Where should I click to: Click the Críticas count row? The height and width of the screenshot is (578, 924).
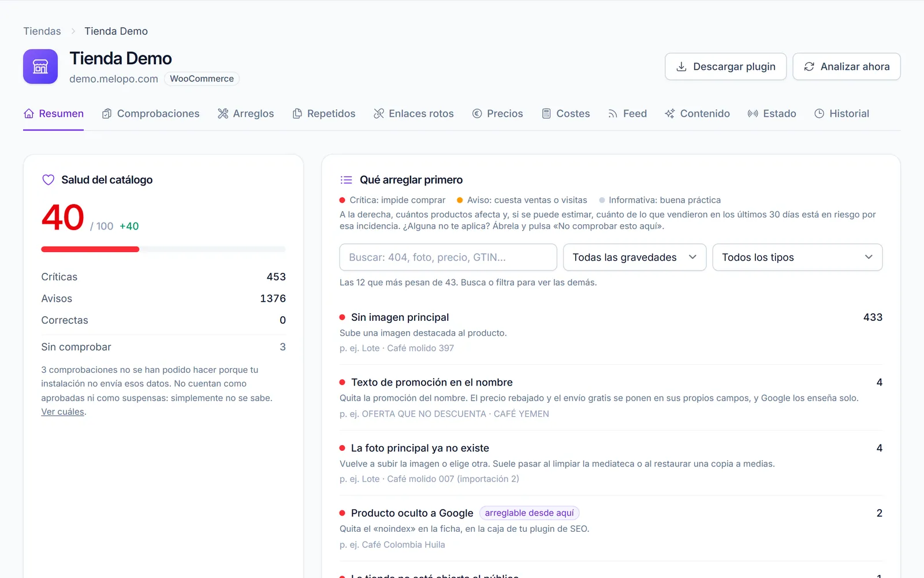(x=163, y=277)
